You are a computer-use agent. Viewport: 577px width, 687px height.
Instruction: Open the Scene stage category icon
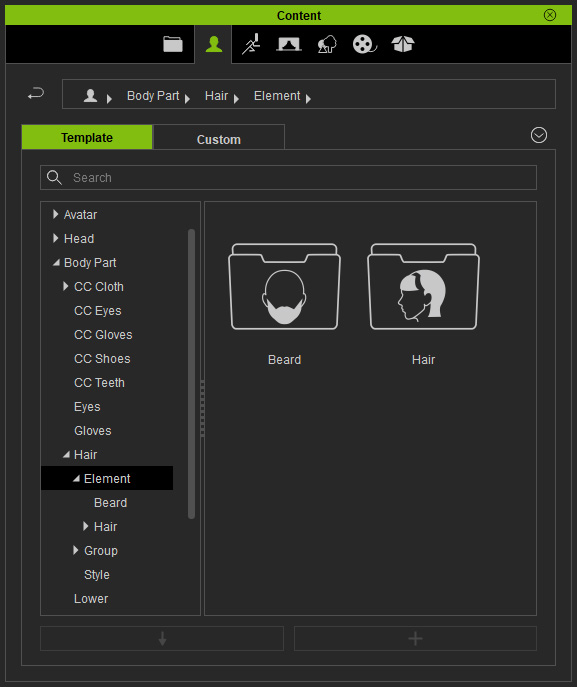pos(289,44)
